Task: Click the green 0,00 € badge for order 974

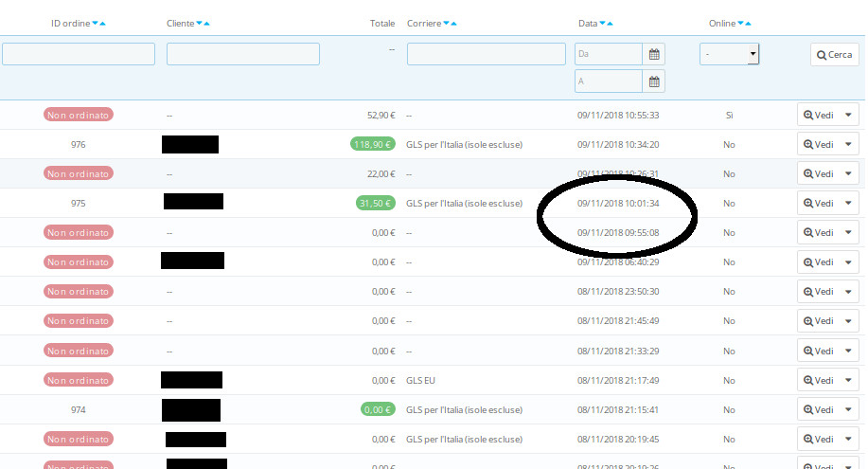Action: tap(378, 409)
